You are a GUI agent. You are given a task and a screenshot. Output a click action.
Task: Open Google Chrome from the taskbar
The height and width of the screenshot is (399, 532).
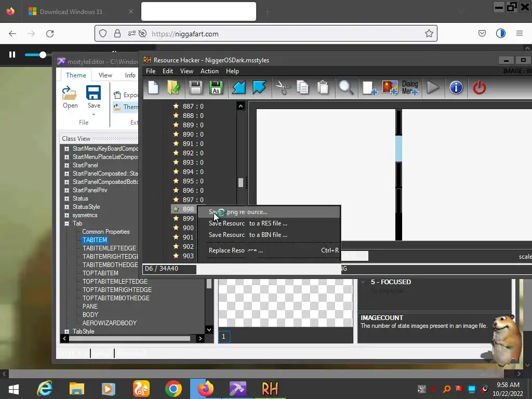(x=173, y=389)
